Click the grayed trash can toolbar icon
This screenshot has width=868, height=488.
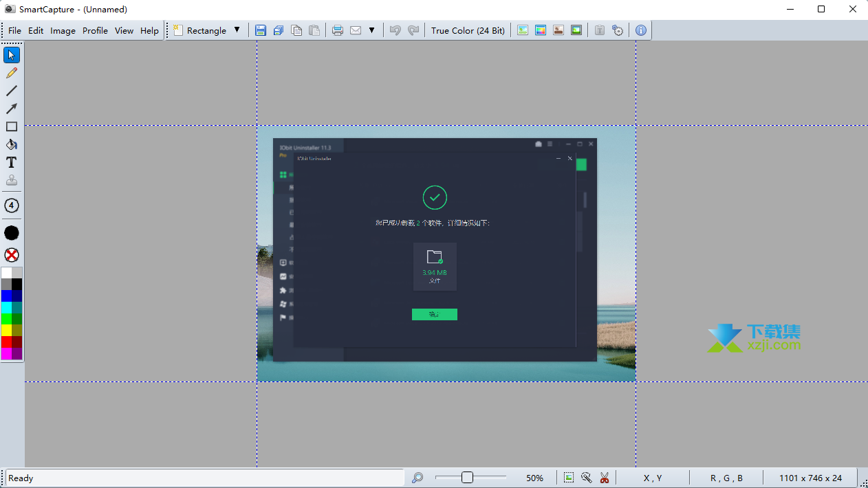[600, 30]
